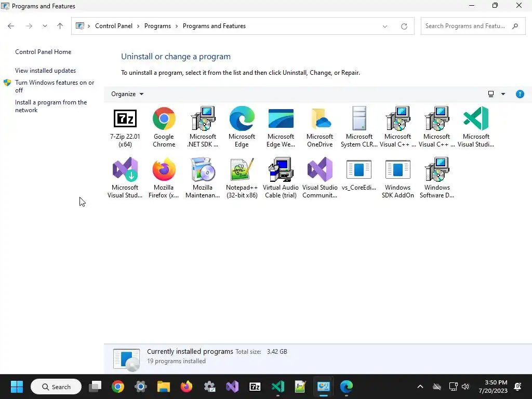532x399 pixels.
Task: Expand the view options dropdown arrow
Action: coord(503,94)
